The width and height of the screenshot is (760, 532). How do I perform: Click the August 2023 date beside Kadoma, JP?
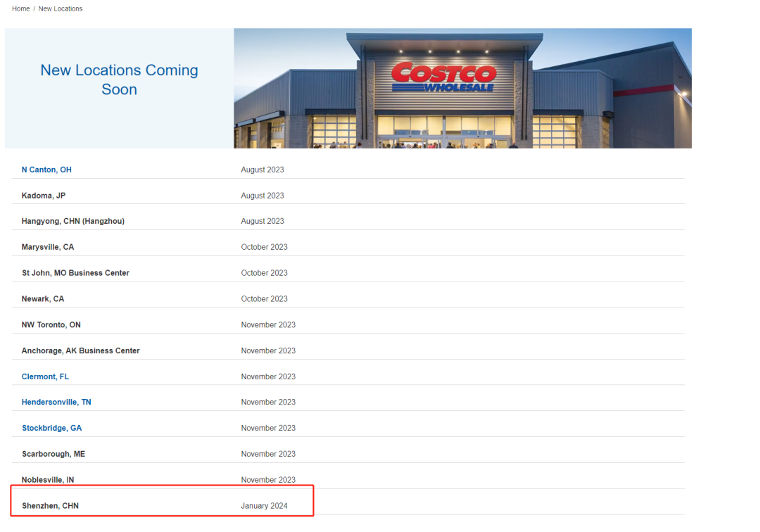click(262, 196)
